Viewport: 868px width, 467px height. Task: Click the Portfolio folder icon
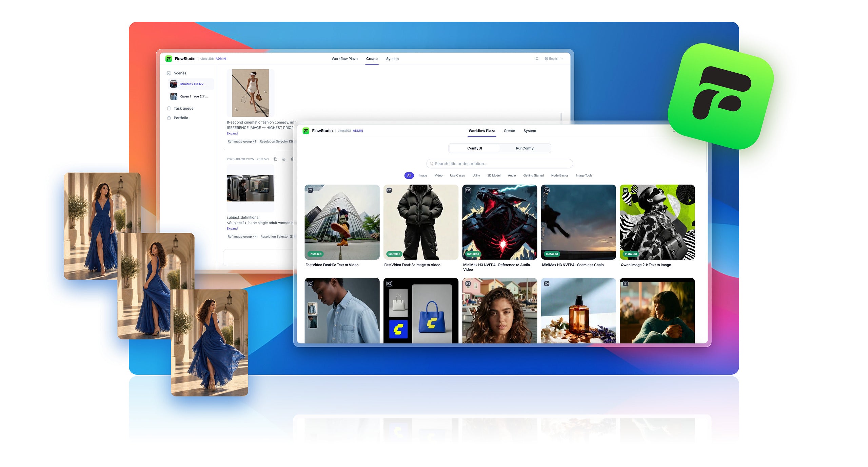click(x=169, y=118)
